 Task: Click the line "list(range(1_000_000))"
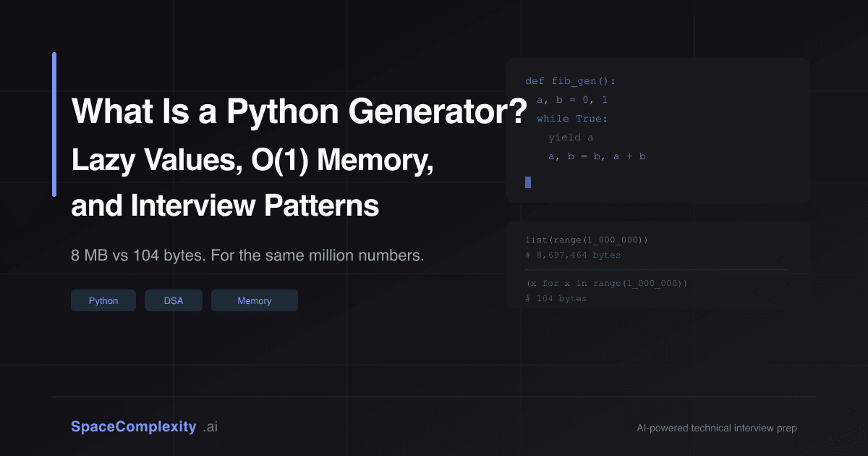pos(587,240)
